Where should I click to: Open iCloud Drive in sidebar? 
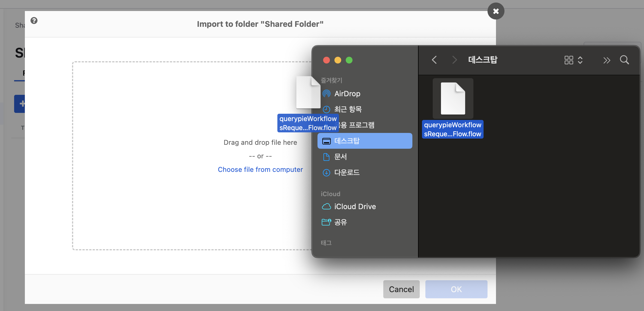[355, 207]
